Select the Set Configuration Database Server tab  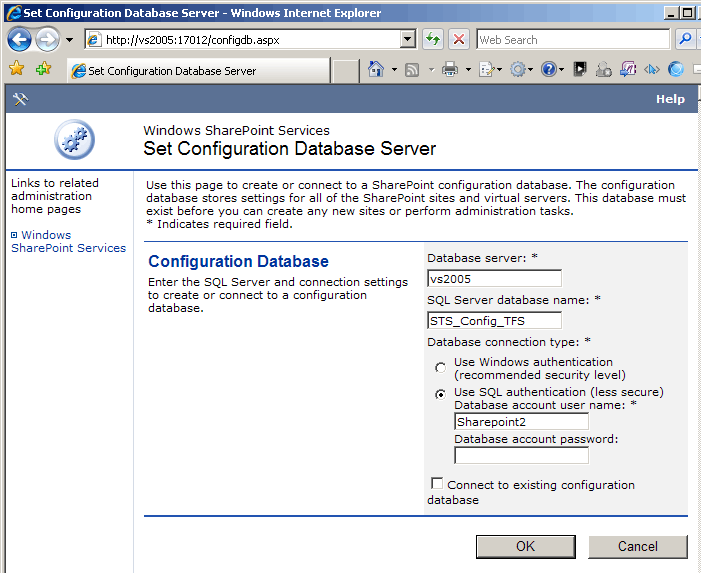tap(198, 71)
